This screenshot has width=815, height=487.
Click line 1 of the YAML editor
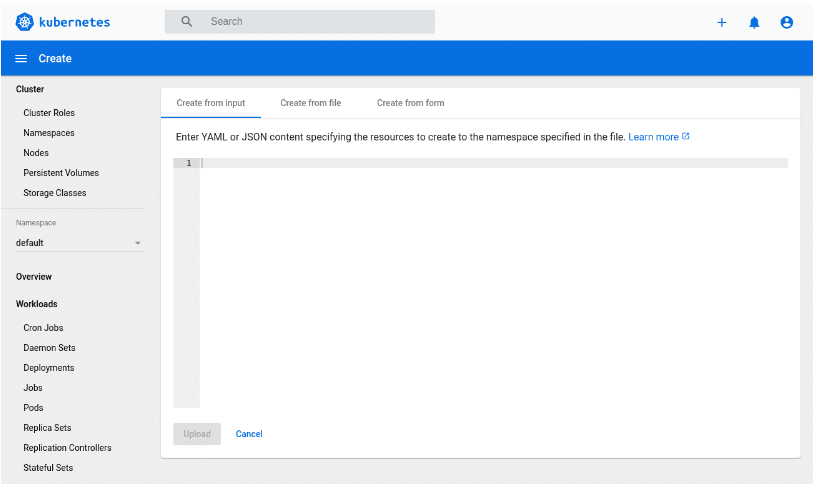[x=494, y=163]
